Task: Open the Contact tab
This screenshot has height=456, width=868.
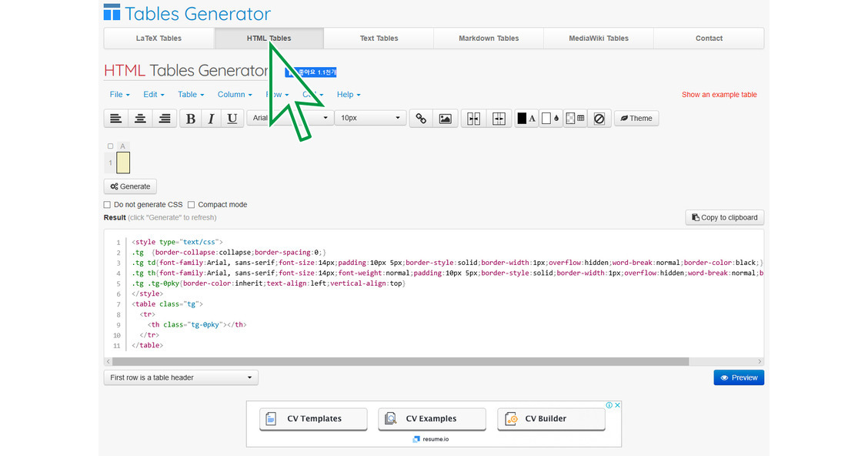Action: click(709, 39)
